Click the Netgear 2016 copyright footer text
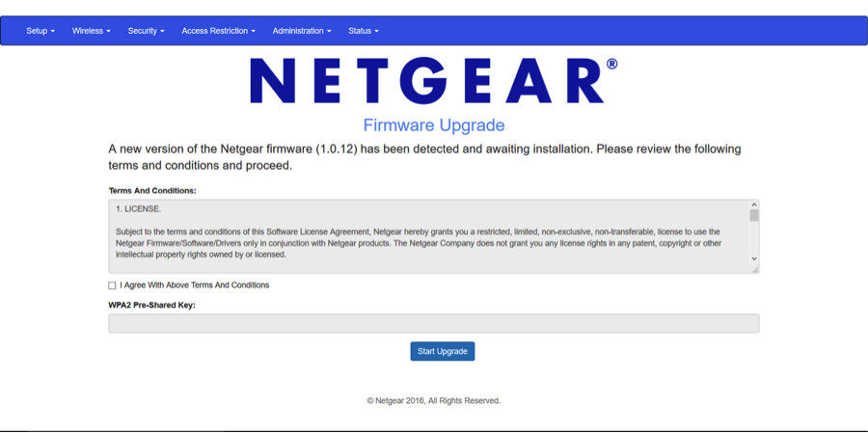The width and height of the screenshot is (868, 433). pos(433,400)
